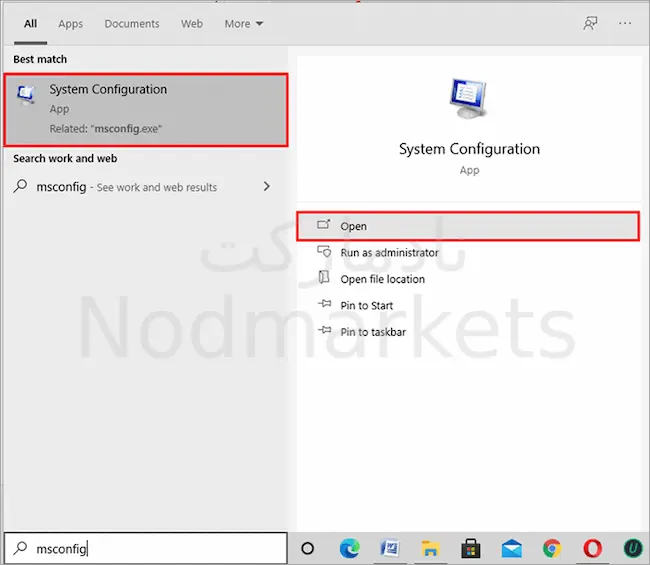
Task: Launch Opera browser from taskbar
Action: (593, 548)
